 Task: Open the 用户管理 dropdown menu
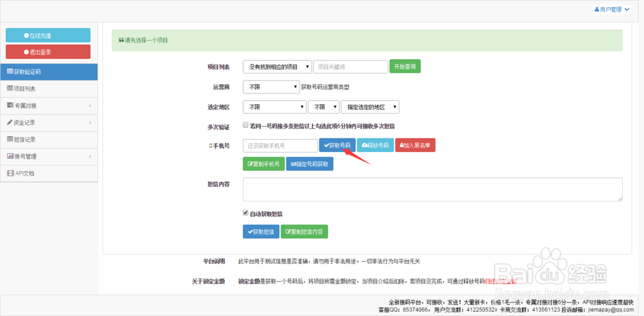coord(612,10)
